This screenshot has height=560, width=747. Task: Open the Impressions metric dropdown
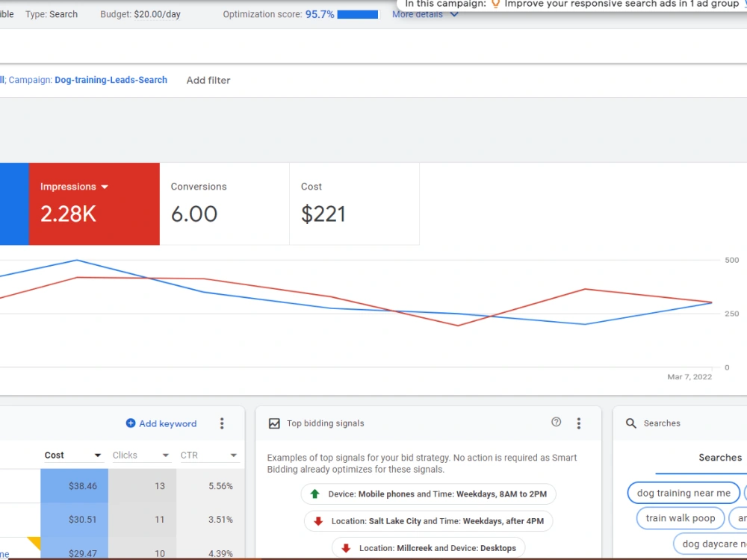click(x=105, y=187)
